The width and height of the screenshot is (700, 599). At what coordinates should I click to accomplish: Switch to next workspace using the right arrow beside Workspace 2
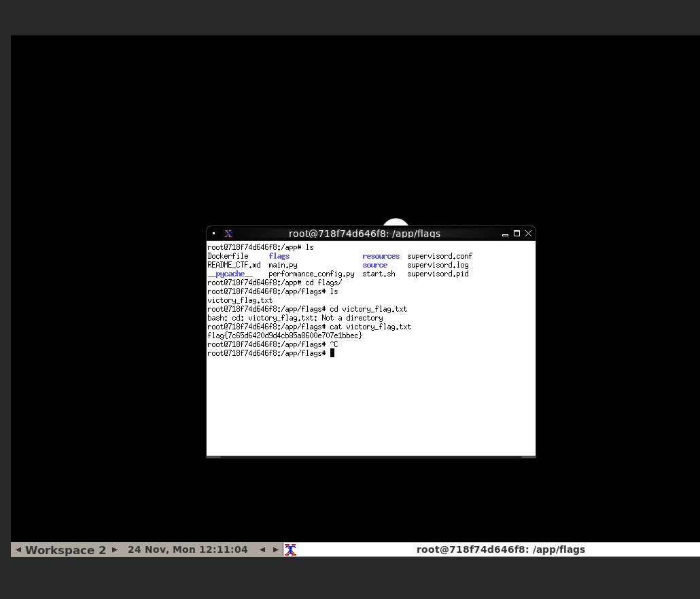click(115, 549)
